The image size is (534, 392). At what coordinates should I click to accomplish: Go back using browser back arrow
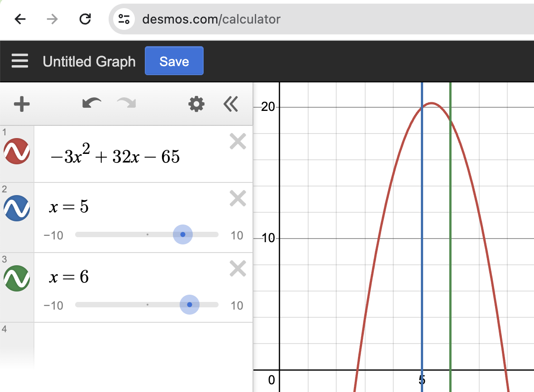tap(20, 19)
